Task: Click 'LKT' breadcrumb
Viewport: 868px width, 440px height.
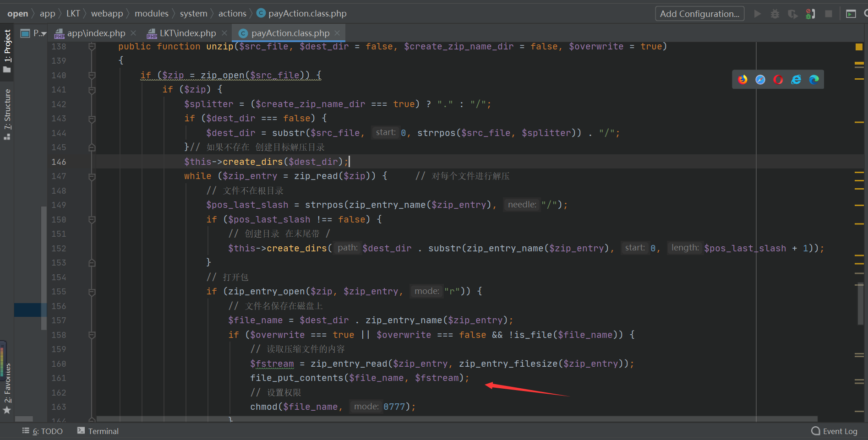Action: (73, 14)
